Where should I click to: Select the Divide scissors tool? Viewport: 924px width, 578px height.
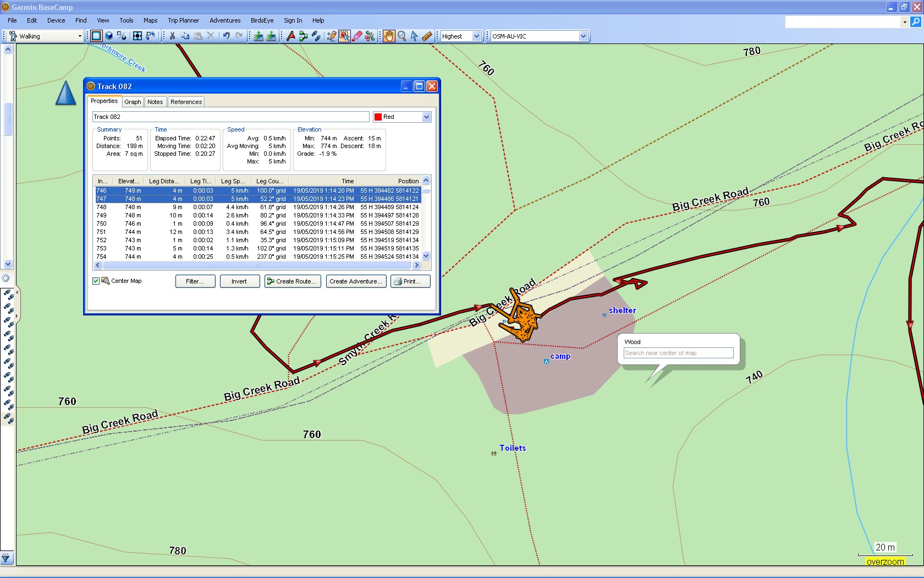370,36
